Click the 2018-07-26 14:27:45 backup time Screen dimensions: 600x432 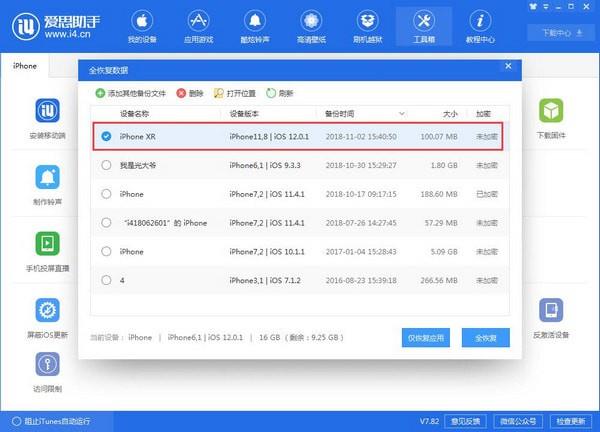click(361, 223)
